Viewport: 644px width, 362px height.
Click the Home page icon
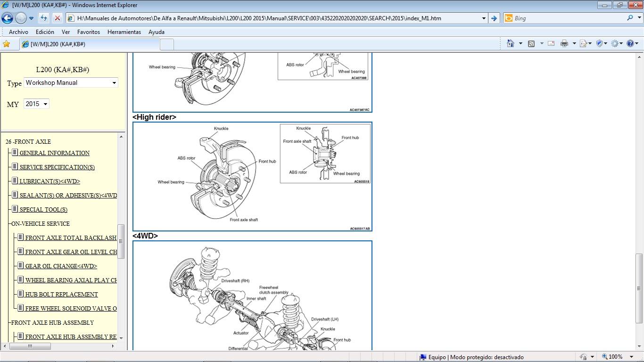point(510,43)
